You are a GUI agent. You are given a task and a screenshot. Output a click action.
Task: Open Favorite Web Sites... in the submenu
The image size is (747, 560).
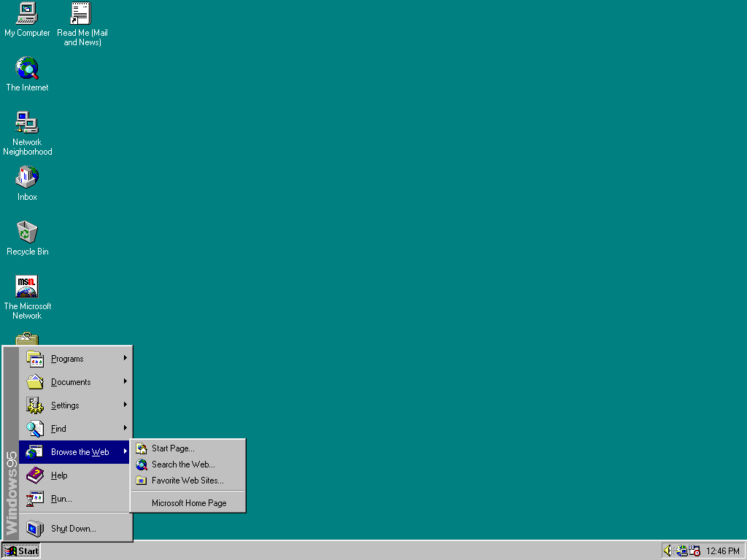(188, 481)
